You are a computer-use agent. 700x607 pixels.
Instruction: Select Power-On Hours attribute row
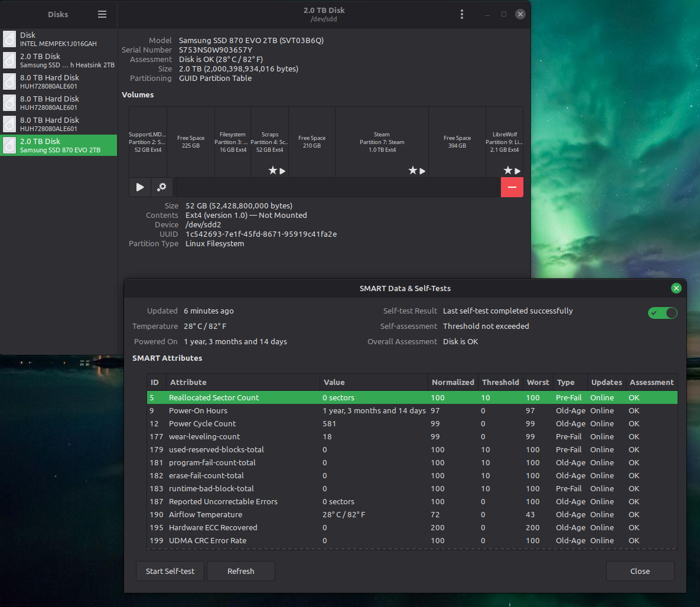pyautogui.click(x=412, y=410)
